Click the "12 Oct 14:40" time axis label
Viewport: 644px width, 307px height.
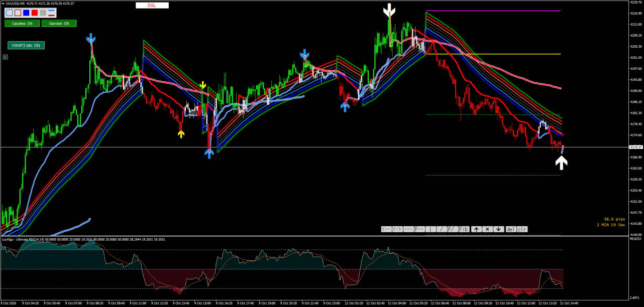[x=569, y=303]
